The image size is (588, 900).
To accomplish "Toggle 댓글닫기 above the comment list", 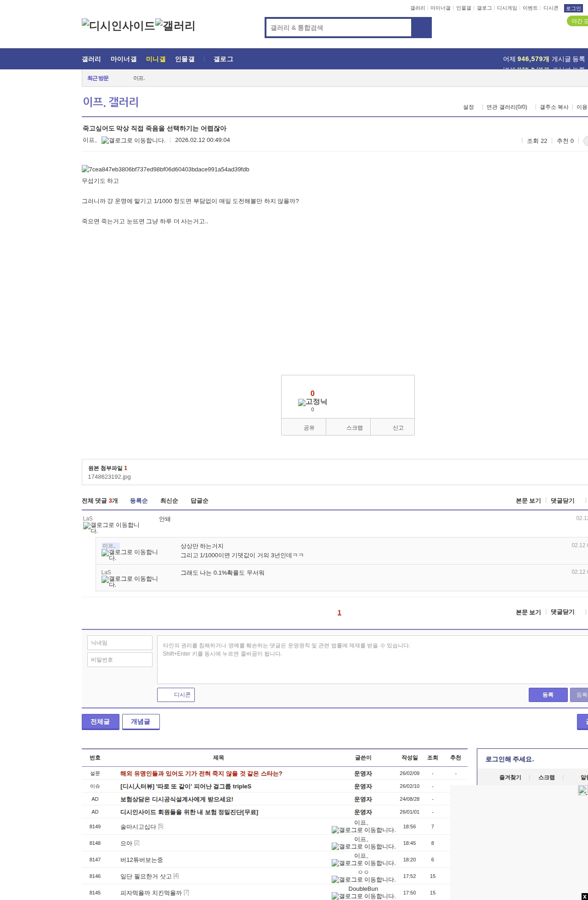I will click(562, 501).
